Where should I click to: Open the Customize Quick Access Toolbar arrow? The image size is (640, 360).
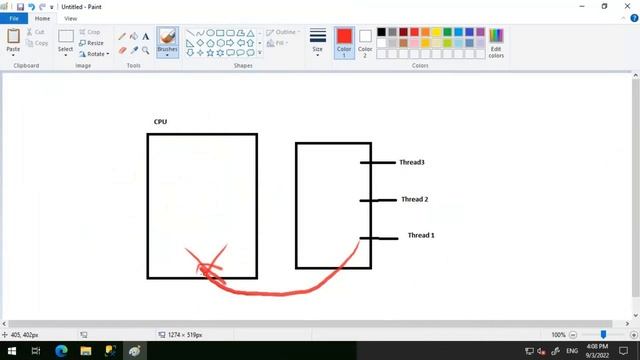point(51,7)
